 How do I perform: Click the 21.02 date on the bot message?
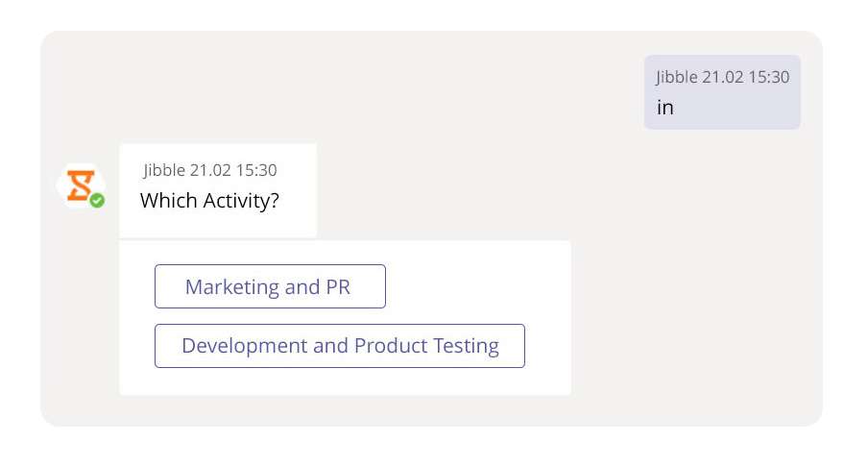pos(210,170)
